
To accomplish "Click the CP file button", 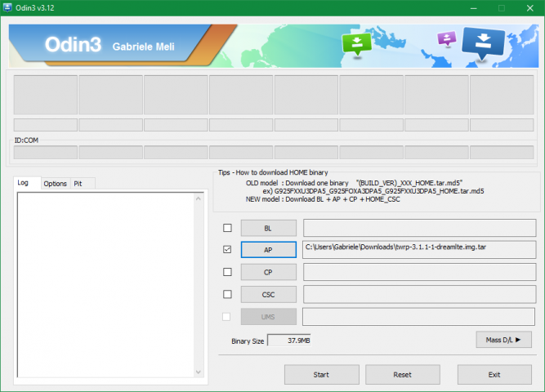I will point(269,272).
